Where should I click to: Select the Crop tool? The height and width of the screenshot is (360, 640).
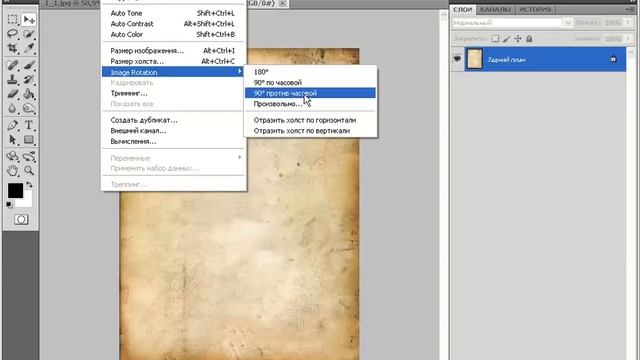[12, 49]
